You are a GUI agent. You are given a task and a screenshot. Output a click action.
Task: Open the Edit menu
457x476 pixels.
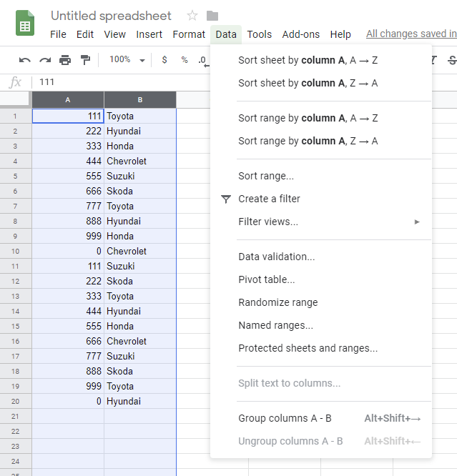(85, 34)
